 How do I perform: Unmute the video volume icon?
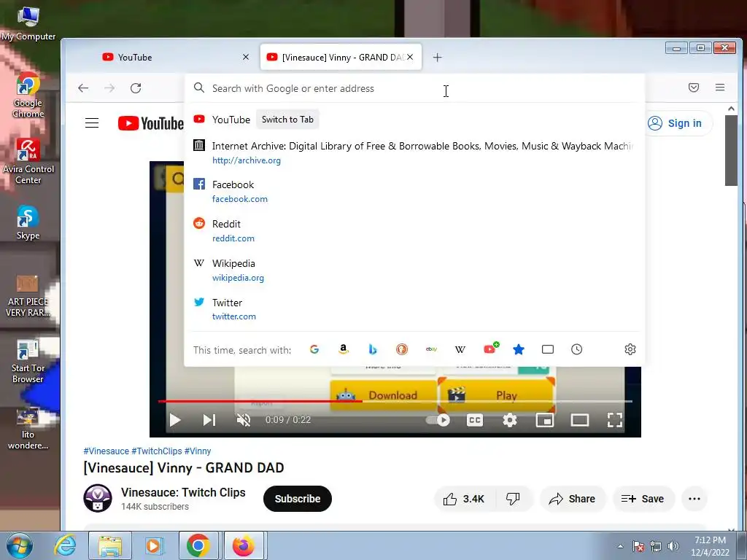[x=244, y=420]
